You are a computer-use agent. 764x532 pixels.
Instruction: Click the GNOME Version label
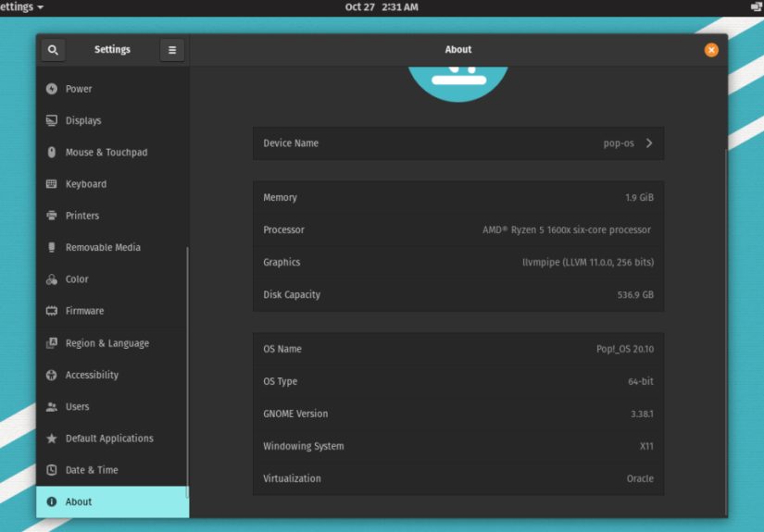tap(295, 414)
